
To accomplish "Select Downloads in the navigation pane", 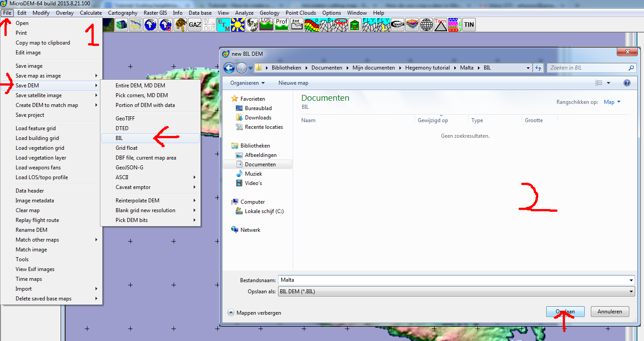I will pos(258,118).
